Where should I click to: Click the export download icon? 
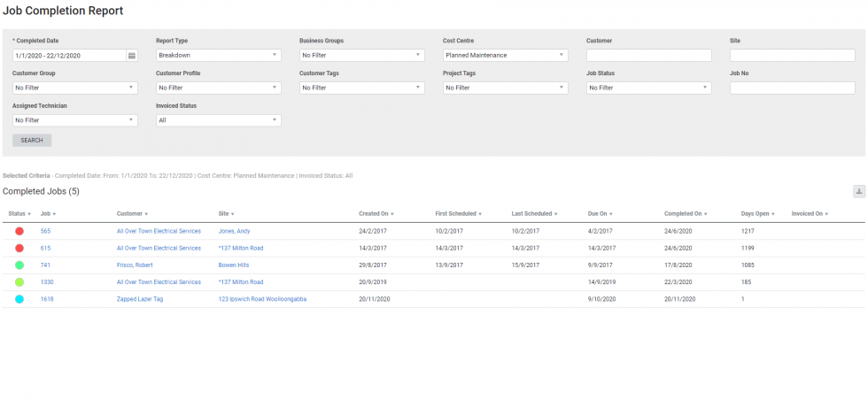tap(858, 191)
